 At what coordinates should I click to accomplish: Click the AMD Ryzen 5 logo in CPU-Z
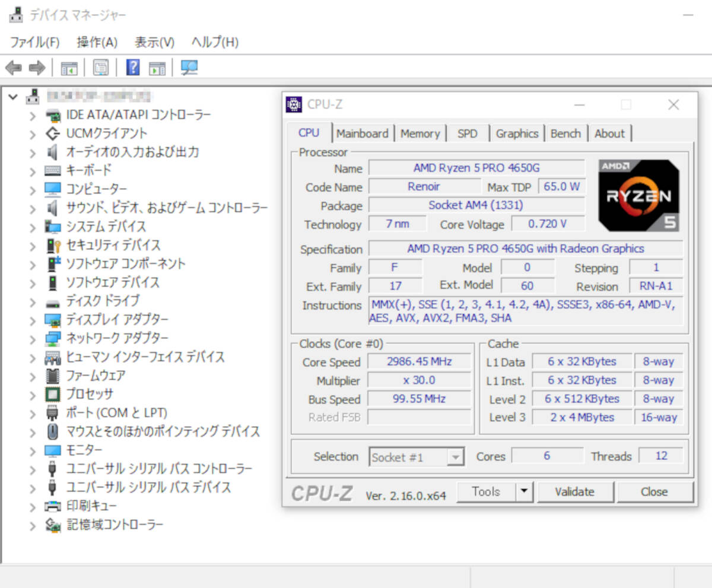[x=638, y=196]
